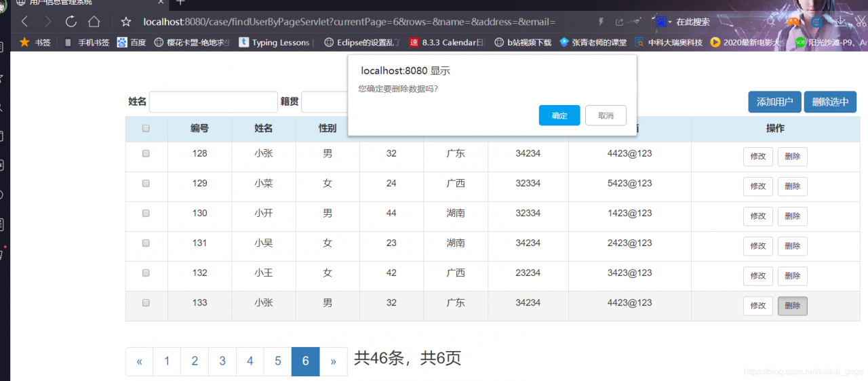Click the 添加用户 button
Viewport: 868px width, 381px height.
point(775,102)
